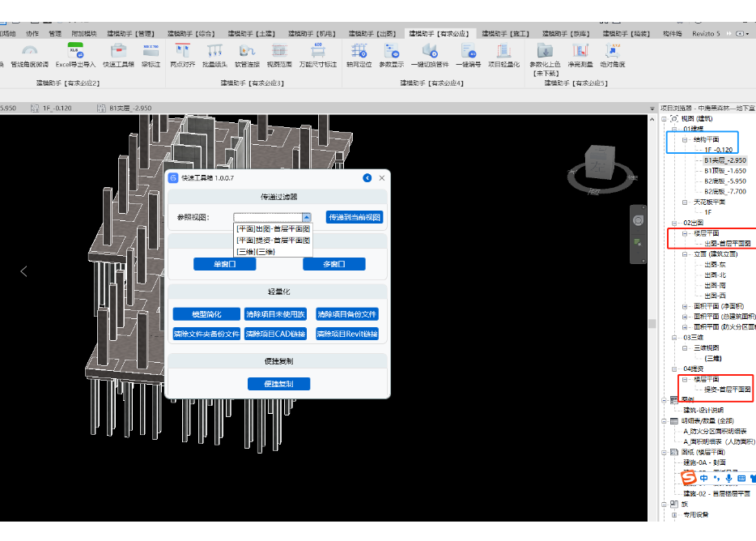Image resolution: width=756 pixels, height=541 pixels.
Task: Collapse the 结构平面 tree node
Action: [x=685, y=139]
